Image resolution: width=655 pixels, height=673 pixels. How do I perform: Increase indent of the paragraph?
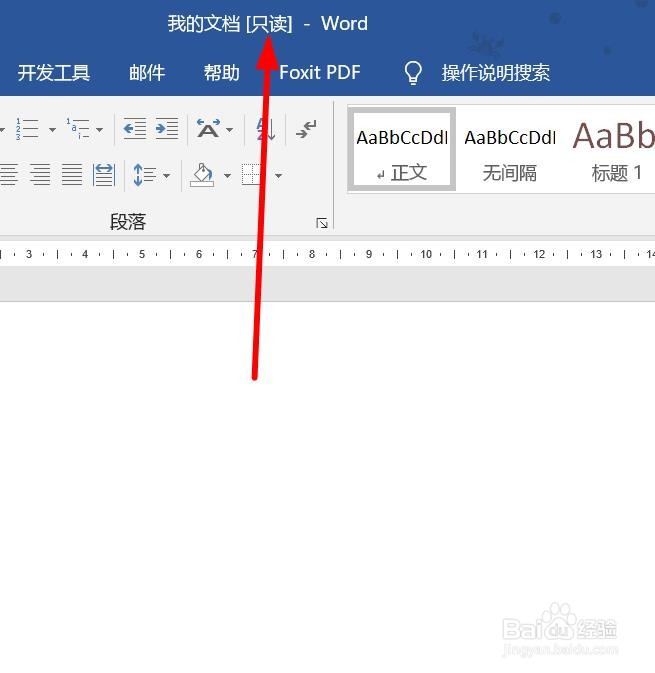pos(167,128)
